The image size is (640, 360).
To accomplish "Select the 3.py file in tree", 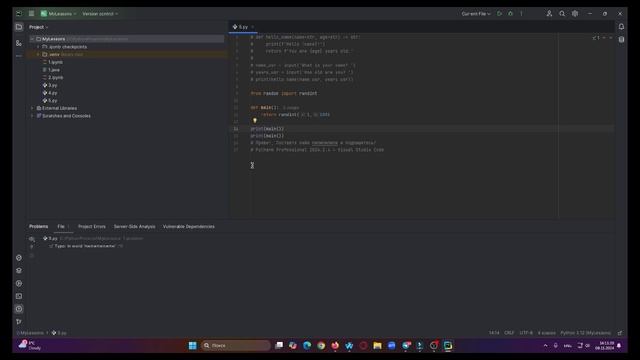I will [50, 85].
